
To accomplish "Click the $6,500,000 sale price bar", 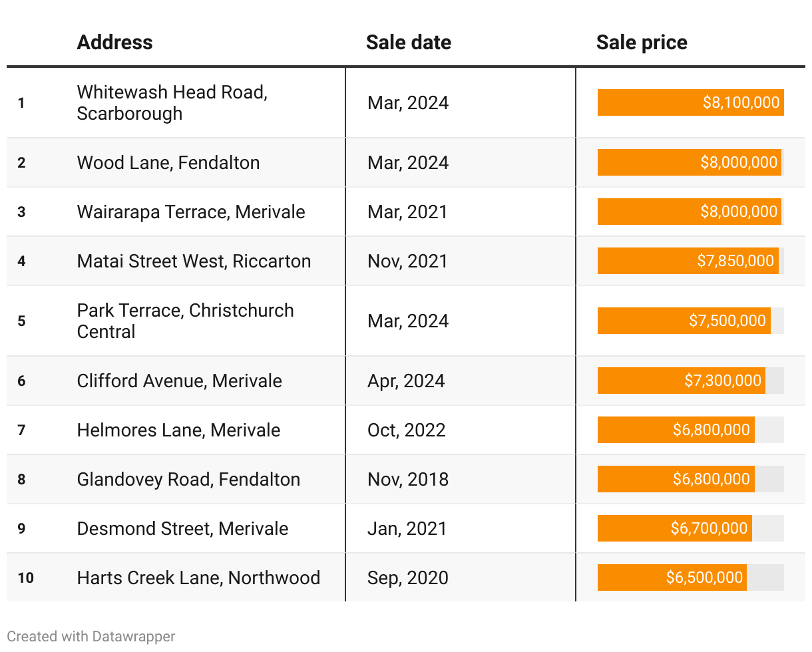I will point(672,577).
